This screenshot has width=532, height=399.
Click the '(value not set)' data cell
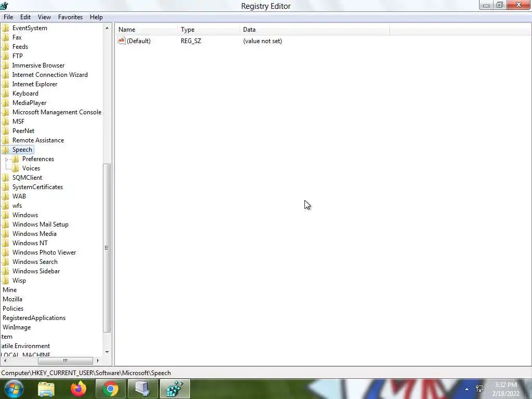click(262, 41)
